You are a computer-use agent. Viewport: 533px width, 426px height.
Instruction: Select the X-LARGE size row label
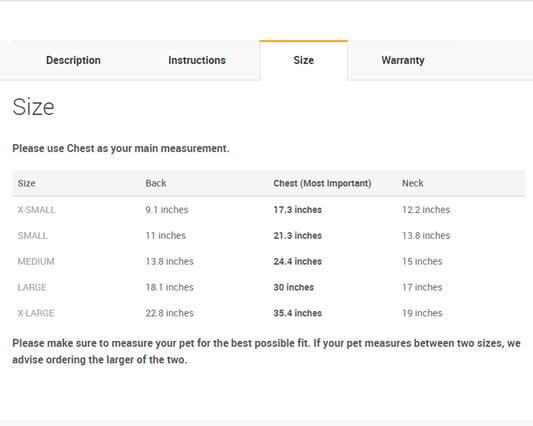(x=36, y=313)
